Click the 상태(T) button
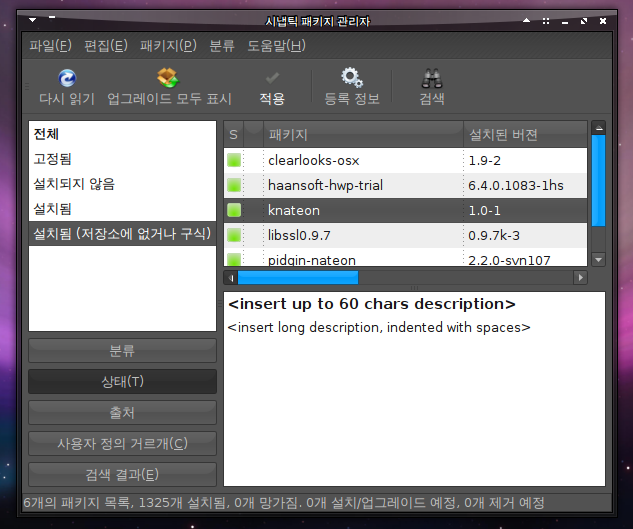This screenshot has width=633, height=529. click(x=122, y=382)
